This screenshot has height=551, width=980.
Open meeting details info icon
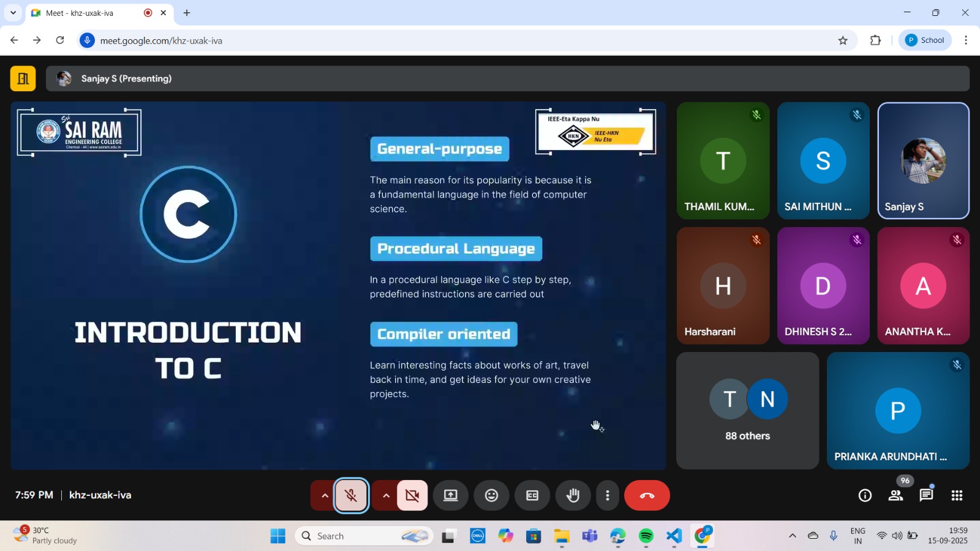[x=865, y=495]
